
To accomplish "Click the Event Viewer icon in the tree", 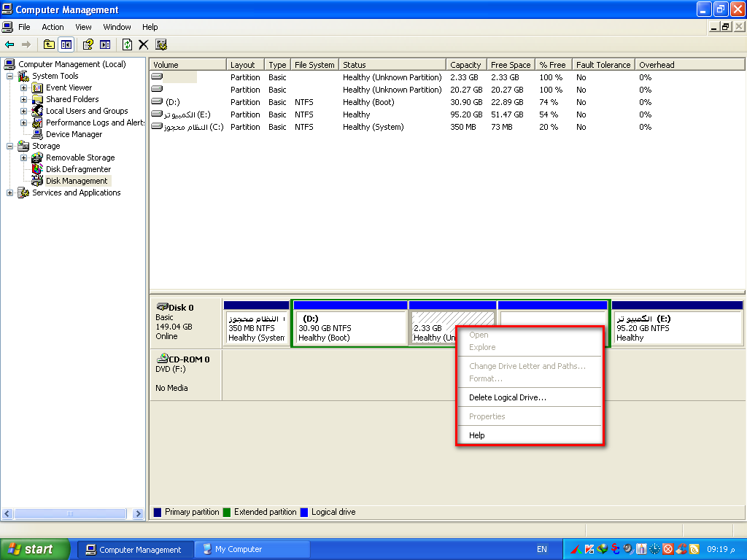I will [x=37, y=87].
